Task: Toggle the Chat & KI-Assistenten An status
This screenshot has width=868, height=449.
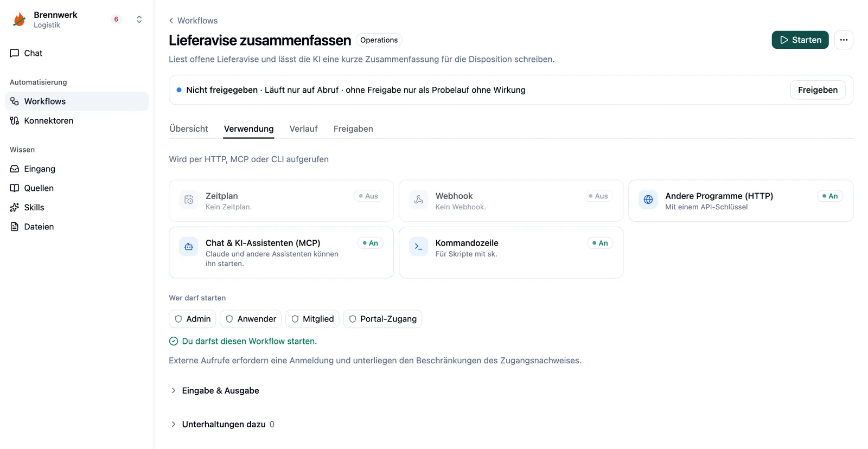Action: [x=371, y=243]
